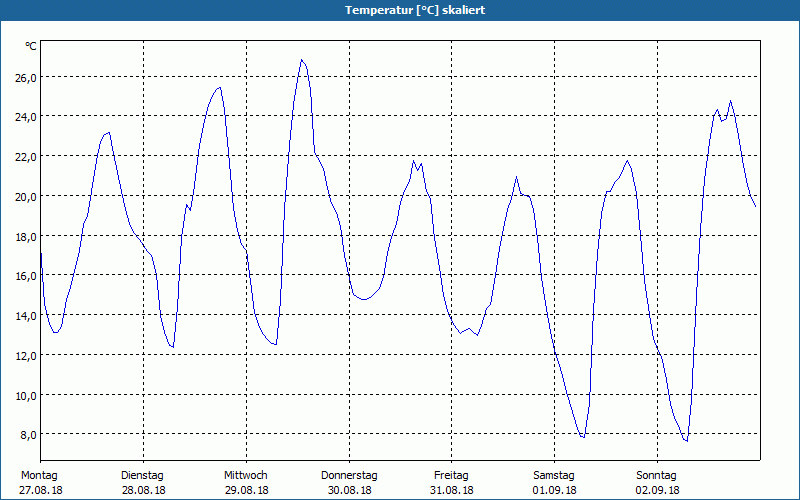Click the °C unit label on the axis
Viewport: 800px width, 500px height.
pyautogui.click(x=31, y=46)
